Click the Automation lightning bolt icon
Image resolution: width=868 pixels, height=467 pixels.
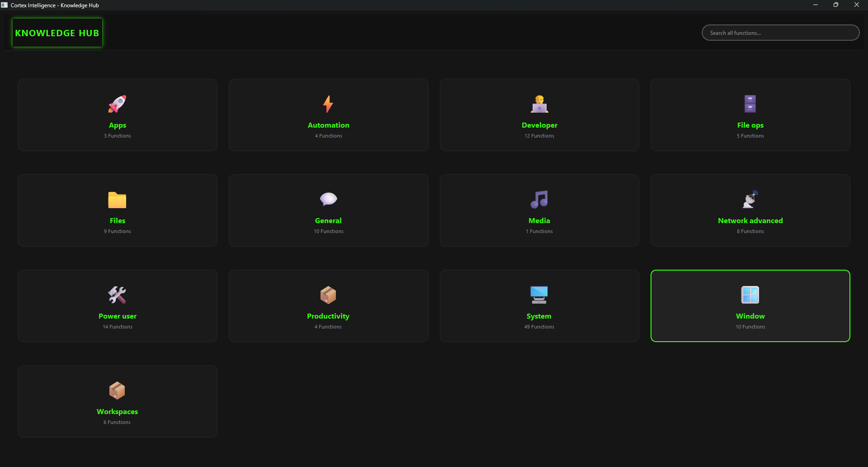328,104
